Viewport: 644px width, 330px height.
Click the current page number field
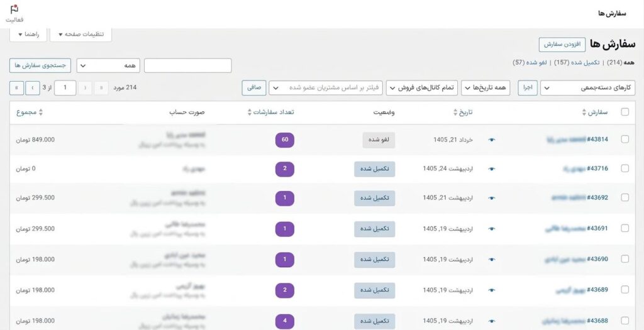(65, 88)
